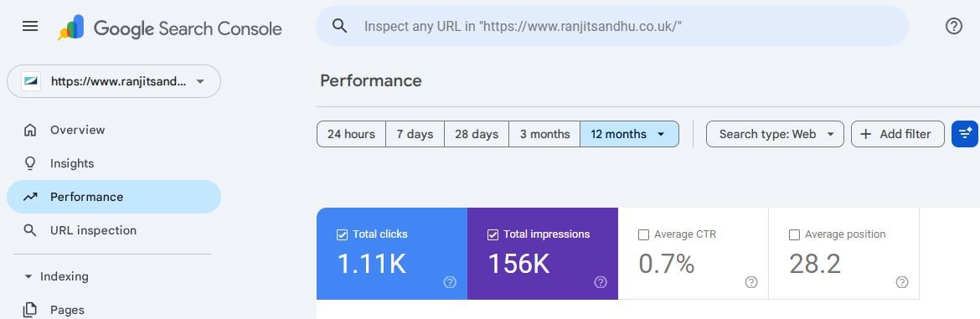This screenshot has height=319, width=980.
Task: Go to Insights in the sidebar
Action: coord(114,163)
